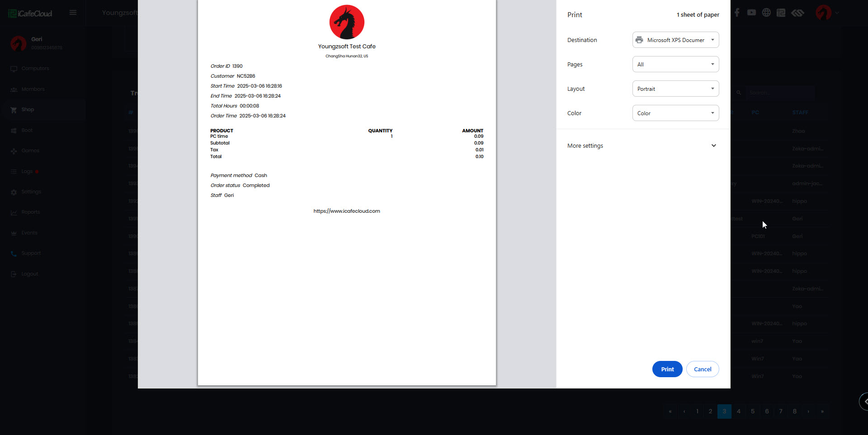Open the account dropdown arrow beside header avatar
868x435 pixels.
837,13
